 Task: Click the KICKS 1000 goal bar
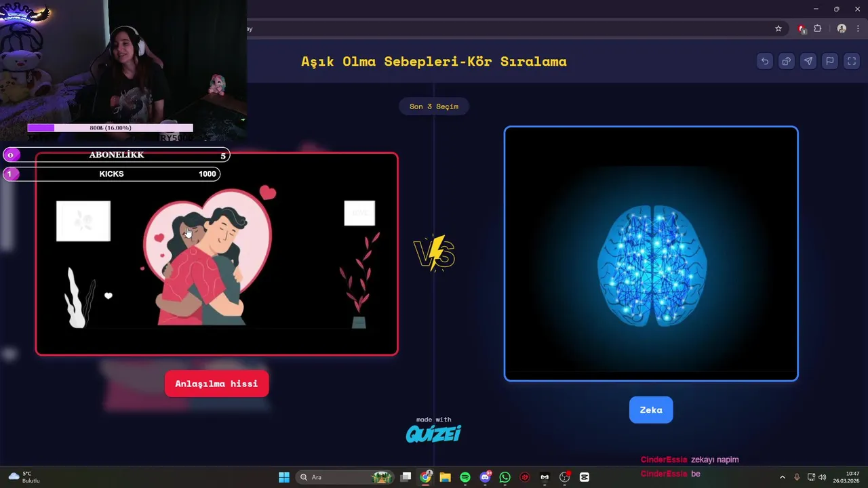[112, 174]
